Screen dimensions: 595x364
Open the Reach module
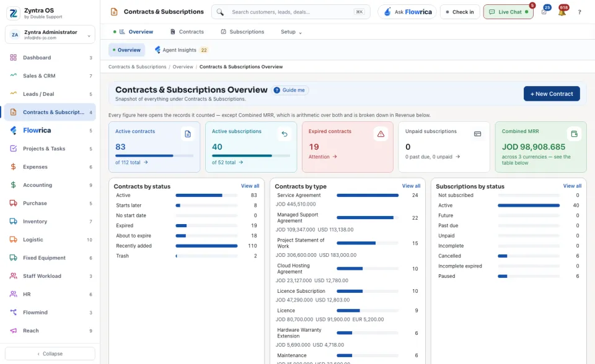click(50, 331)
